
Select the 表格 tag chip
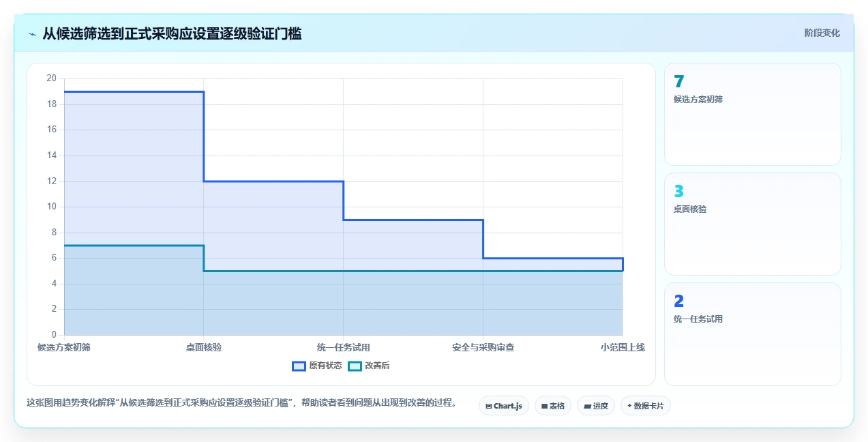(x=553, y=406)
